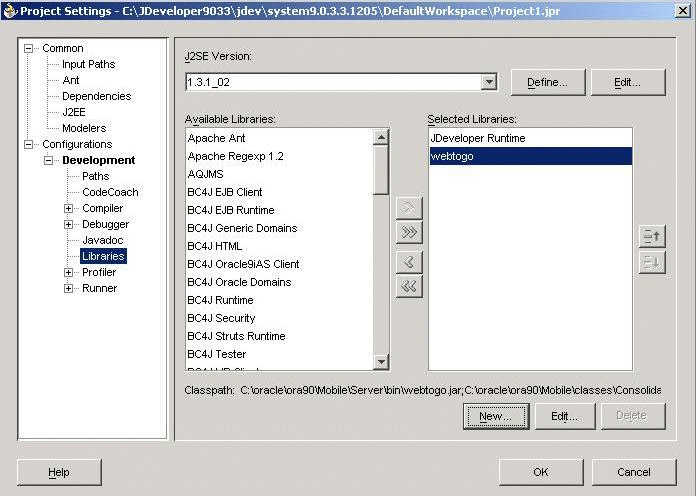Select Compiler label in the tree

103,208
